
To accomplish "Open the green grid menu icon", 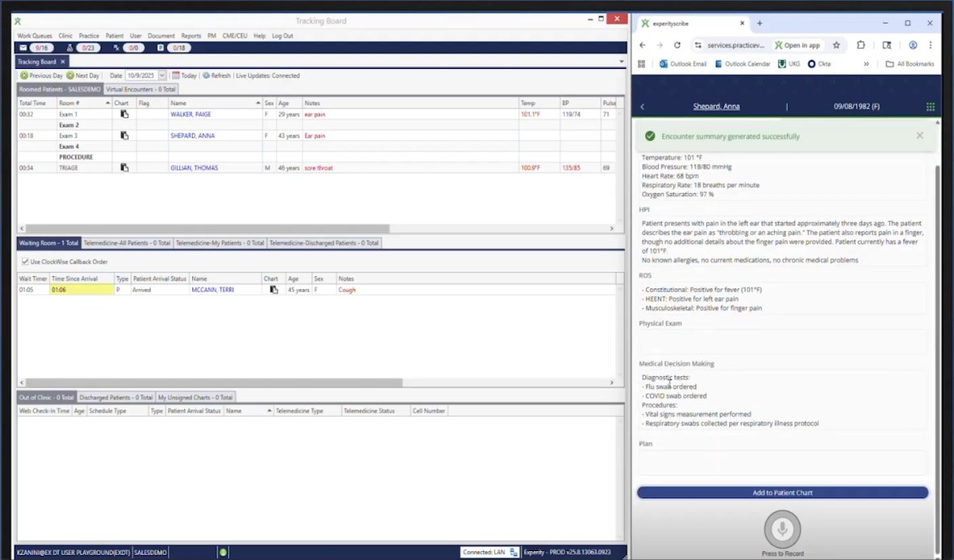I will click(x=930, y=106).
